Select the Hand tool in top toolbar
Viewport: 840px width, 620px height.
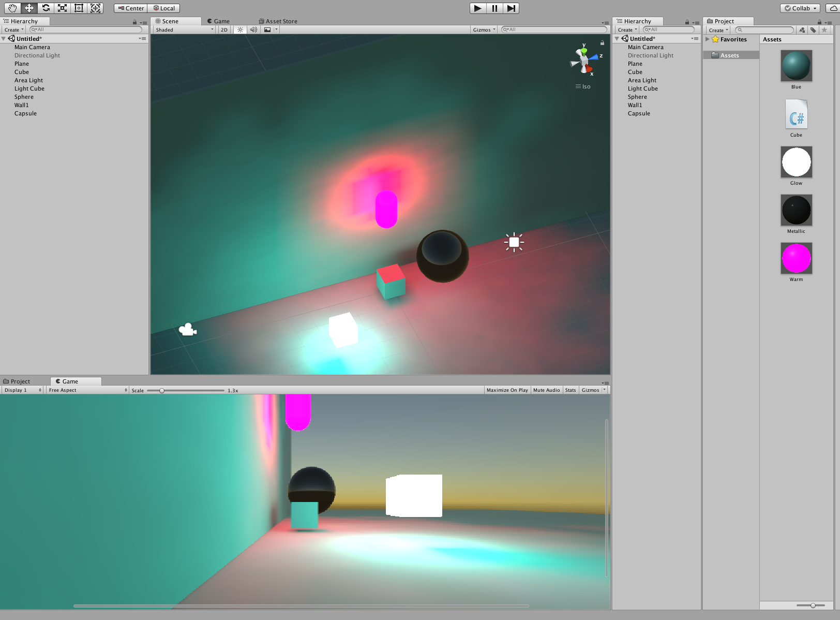click(12, 8)
